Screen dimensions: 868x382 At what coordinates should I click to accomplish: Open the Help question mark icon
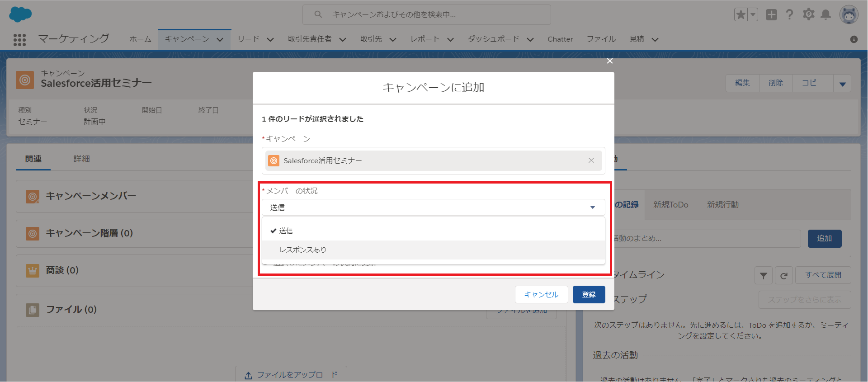pos(789,14)
